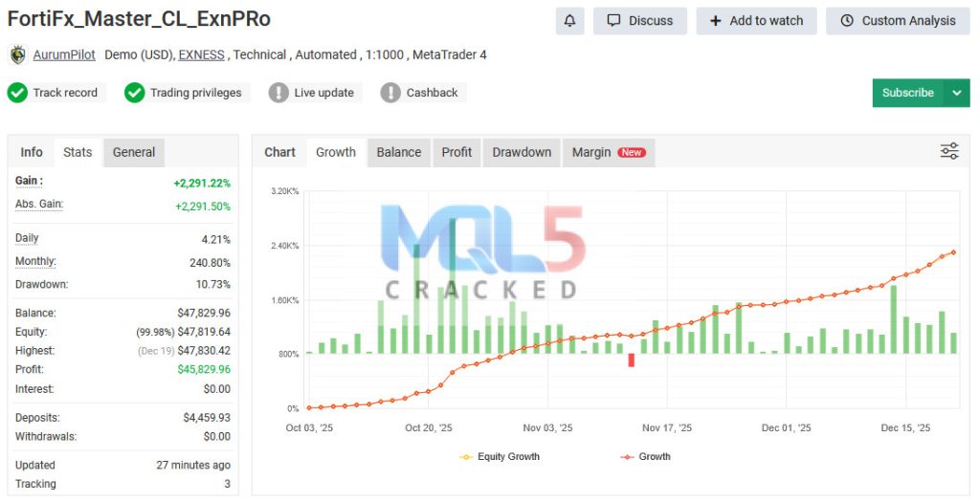
Task: Open the Balance chart tab
Action: pos(399,152)
